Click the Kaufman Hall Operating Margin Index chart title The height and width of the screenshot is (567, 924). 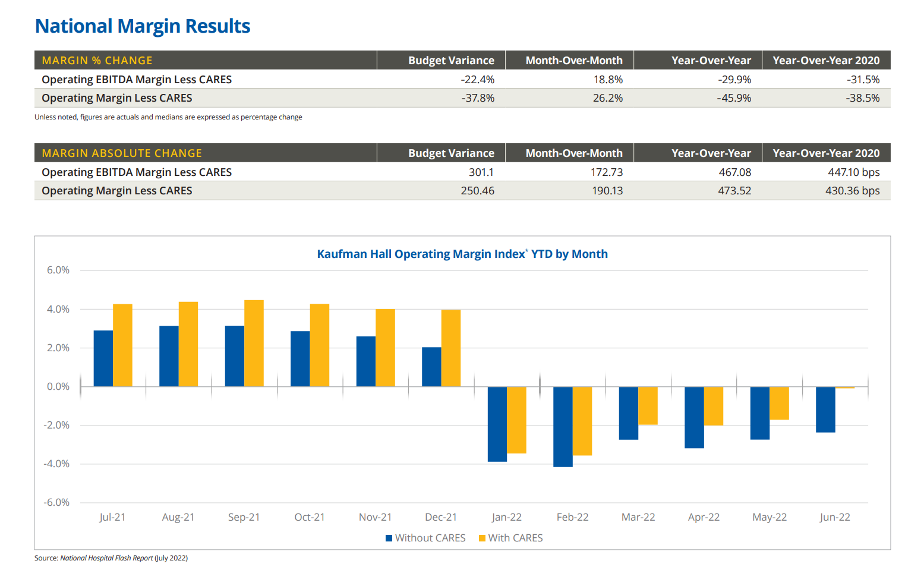(462, 254)
